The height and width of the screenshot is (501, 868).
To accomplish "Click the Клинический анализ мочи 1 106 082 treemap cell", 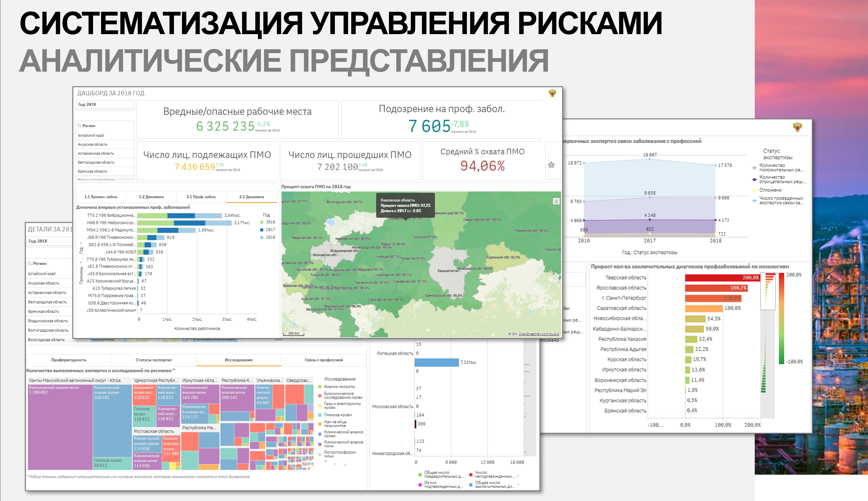I will (x=60, y=427).
